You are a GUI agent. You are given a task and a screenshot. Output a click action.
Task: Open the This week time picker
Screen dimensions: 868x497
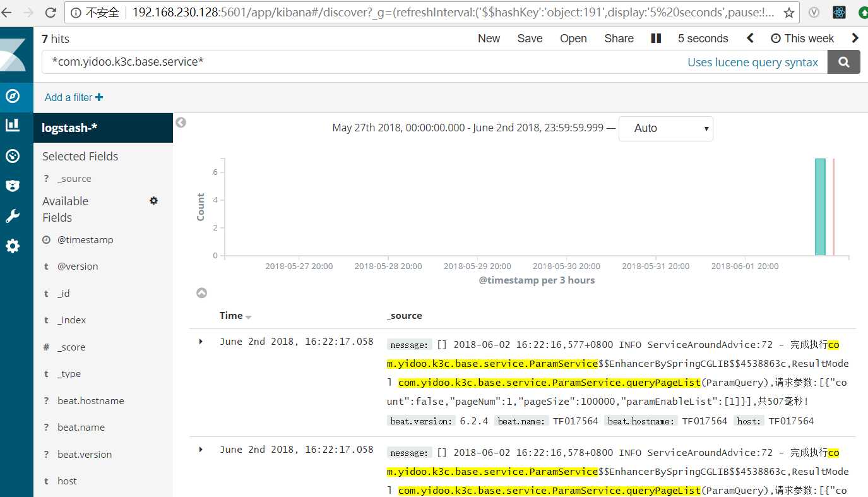point(802,39)
